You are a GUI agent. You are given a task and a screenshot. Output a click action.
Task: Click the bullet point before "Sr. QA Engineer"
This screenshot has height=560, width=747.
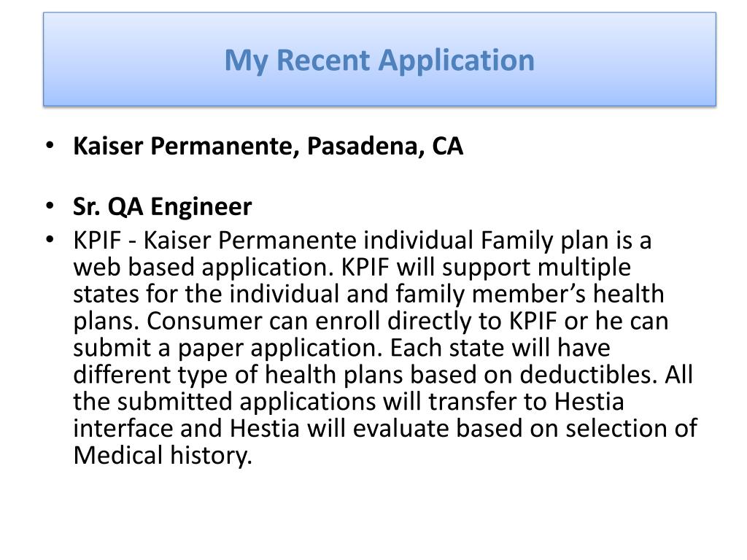[50, 205]
